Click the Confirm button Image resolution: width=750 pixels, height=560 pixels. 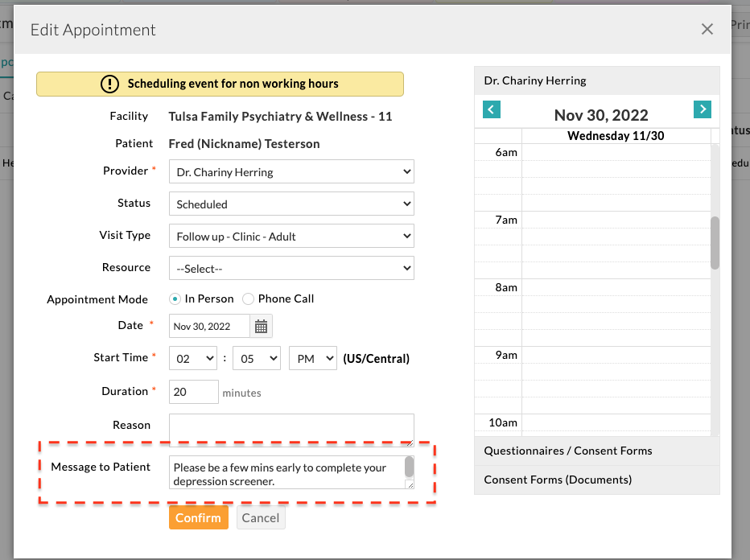point(198,517)
